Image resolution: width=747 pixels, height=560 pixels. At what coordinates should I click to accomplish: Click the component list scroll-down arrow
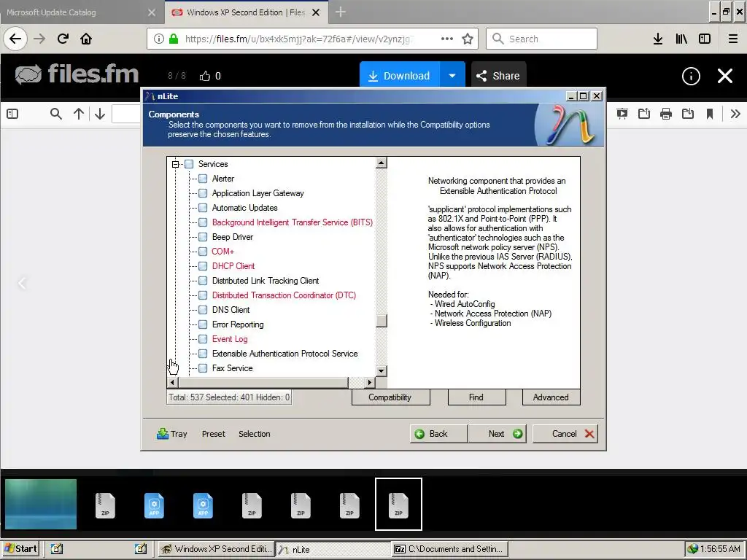click(381, 371)
